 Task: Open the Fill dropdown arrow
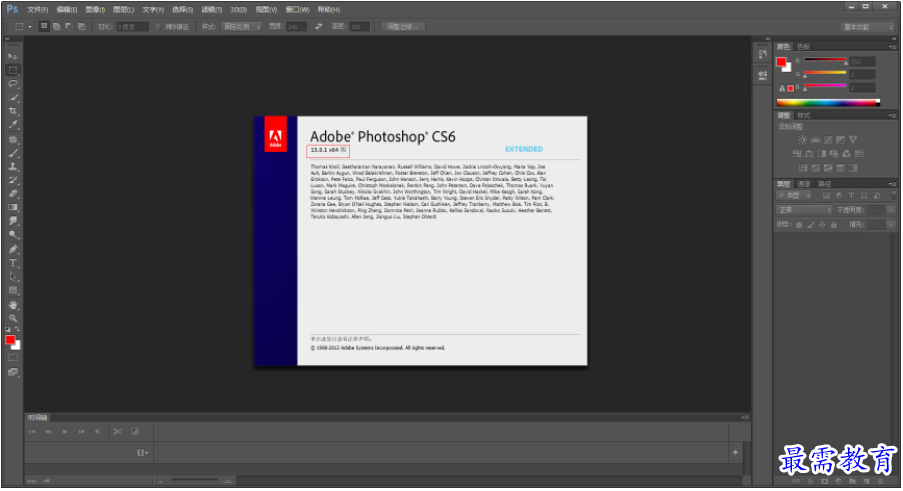click(x=891, y=225)
